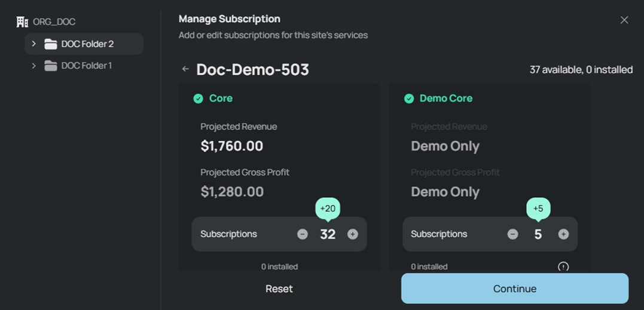
Task: Increase Demo Core subscriptions with plus
Action: coord(563,234)
